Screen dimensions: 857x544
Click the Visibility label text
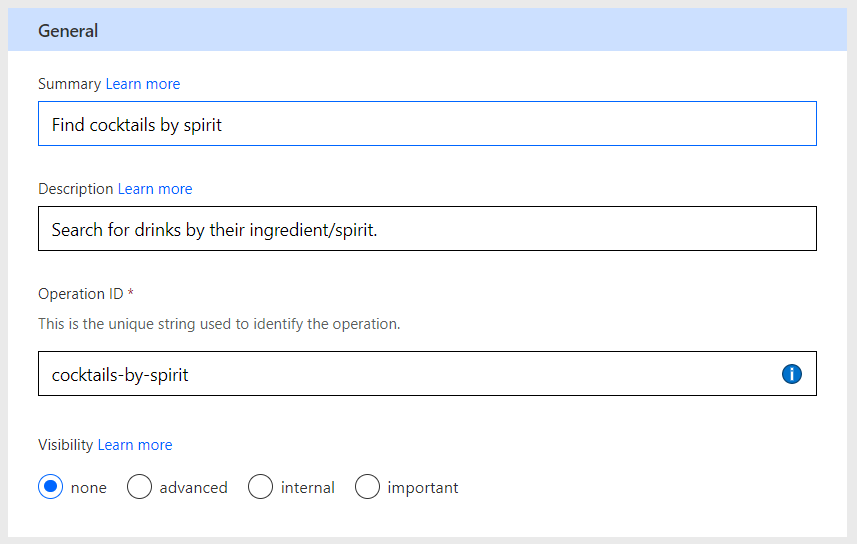[x=66, y=444]
